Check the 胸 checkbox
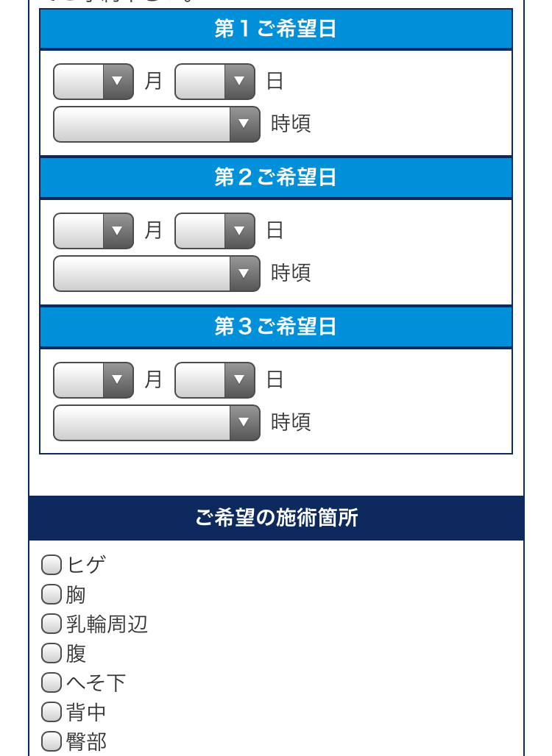This screenshot has width=552, height=756. click(50, 594)
